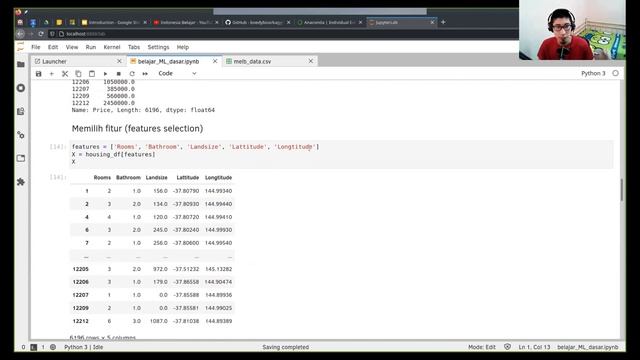Switch to the melb_data.csv tab
640x360 pixels.
tap(270, 61)
